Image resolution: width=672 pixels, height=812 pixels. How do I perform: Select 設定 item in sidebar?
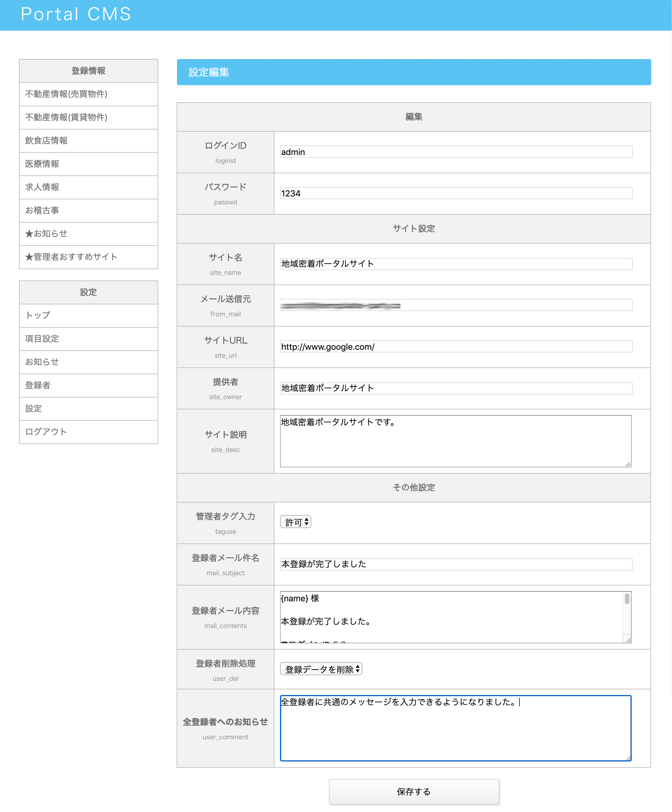(x=89, y=409)
